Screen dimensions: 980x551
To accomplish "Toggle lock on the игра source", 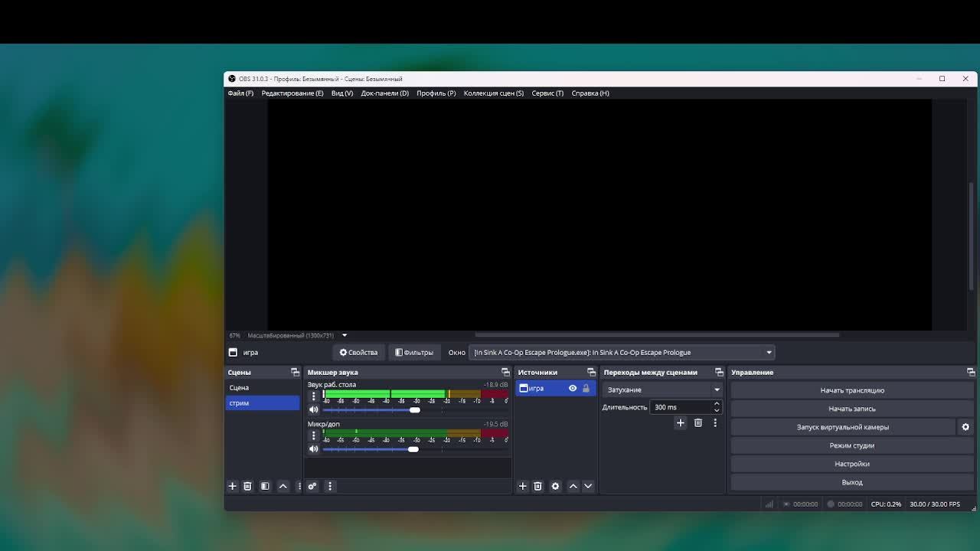I will point(586,388).
